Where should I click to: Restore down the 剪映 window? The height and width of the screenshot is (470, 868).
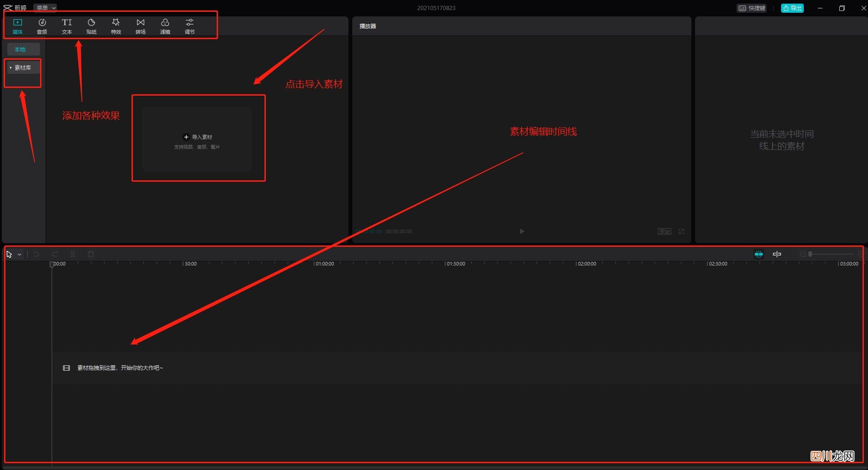click(842, 8)
